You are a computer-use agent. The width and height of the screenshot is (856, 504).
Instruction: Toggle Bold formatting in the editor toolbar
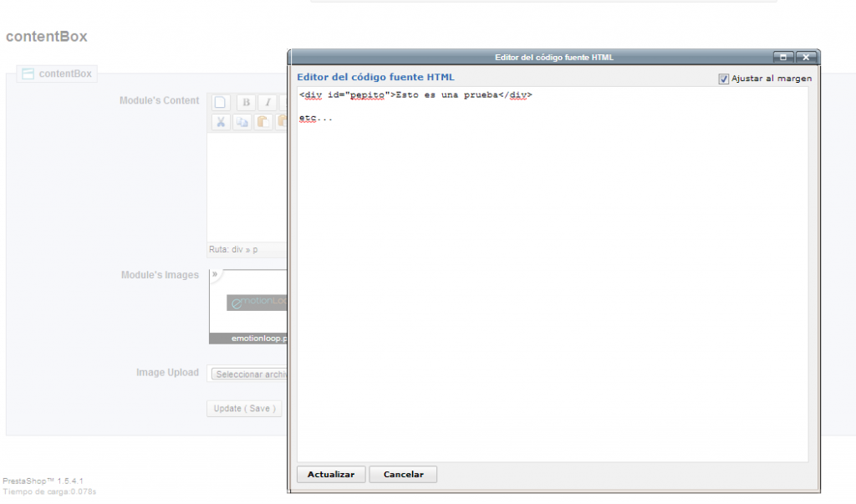tap(246, 103)
